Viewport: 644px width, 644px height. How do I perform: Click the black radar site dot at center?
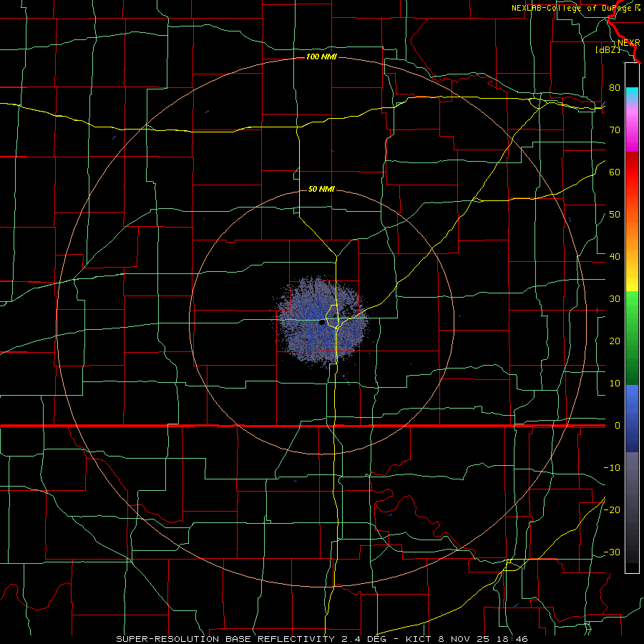(x=321, y=323)
